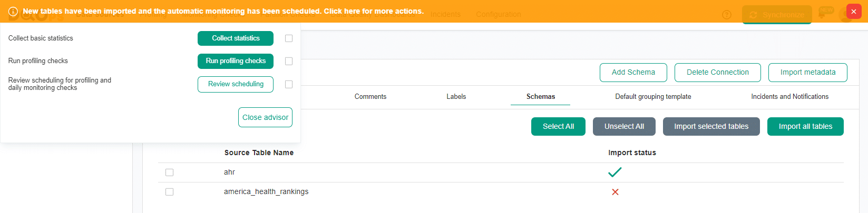
Task: Go to the Default grouping template tab
Action: [653, 97]
